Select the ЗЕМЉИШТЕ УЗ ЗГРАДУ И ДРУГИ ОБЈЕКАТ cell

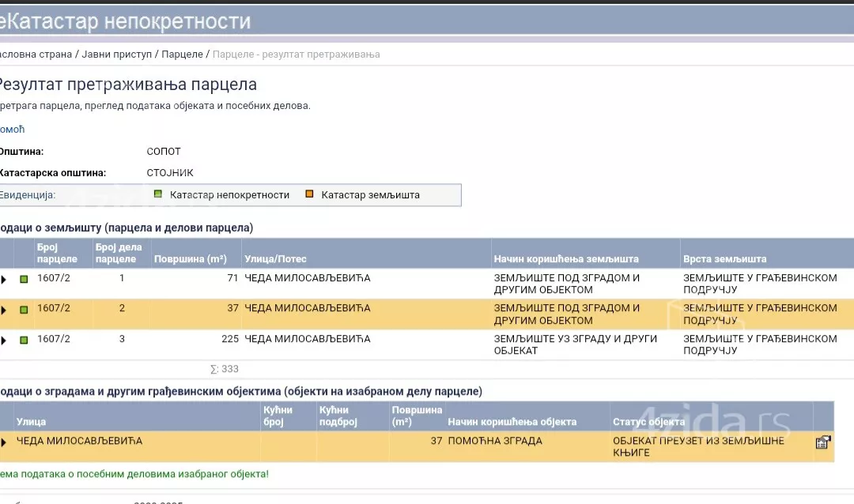pos(575,344)
